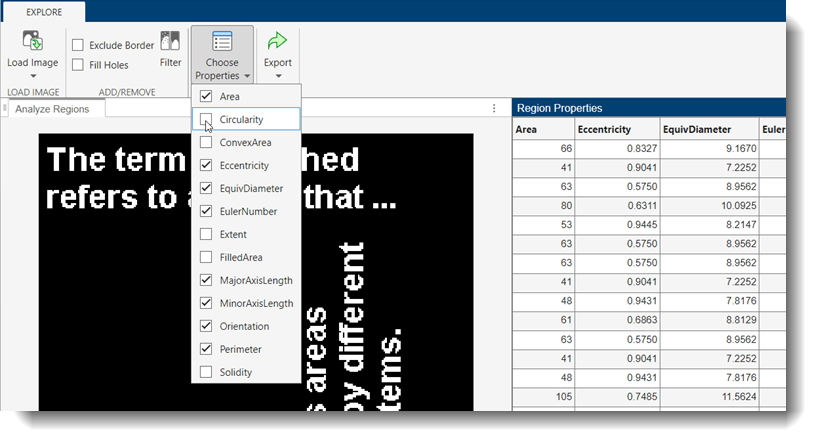This screenshot has height=444, width=819.
Task: Open the three-dot menu of Analyze Regions panel
Action: click(494, 109)
